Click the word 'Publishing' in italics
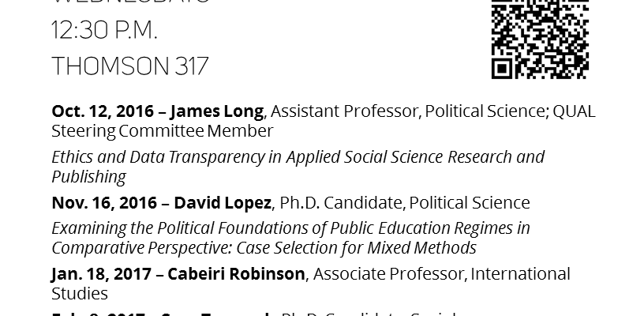The width and height of the screenshot is (644, 316). (x=88, y=177)
